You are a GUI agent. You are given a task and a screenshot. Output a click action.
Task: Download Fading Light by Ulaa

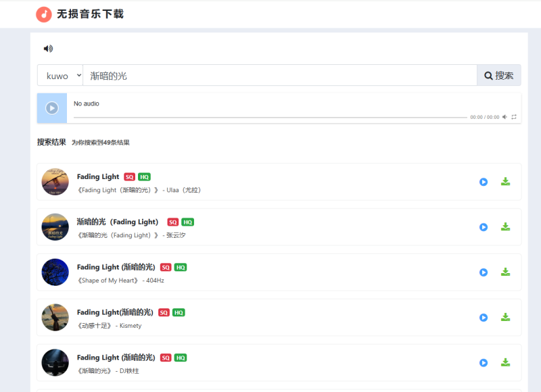506,182
